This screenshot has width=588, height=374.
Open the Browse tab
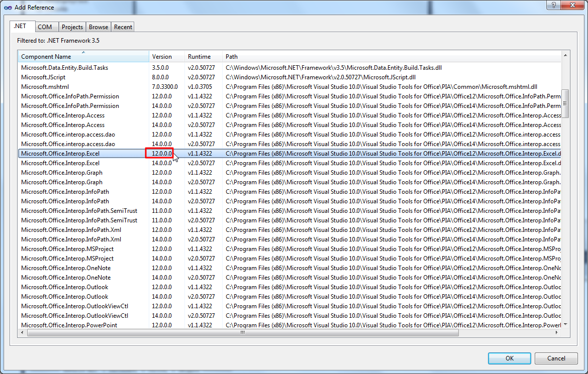[x=98, y=27]
